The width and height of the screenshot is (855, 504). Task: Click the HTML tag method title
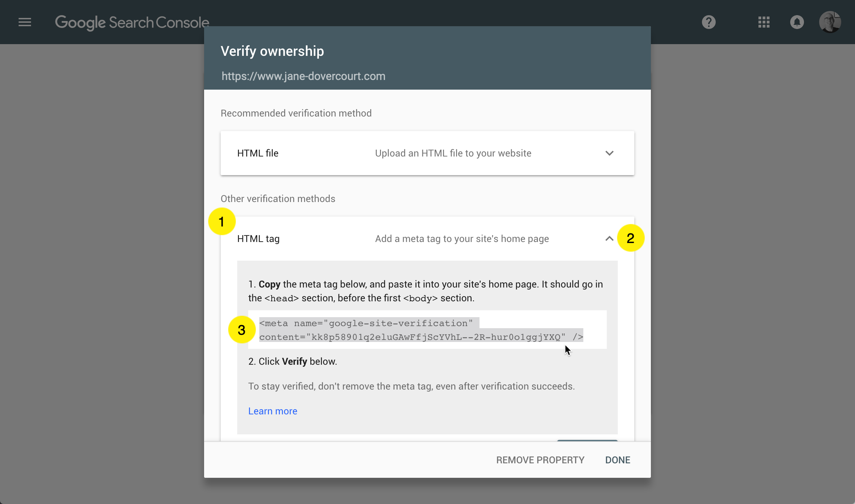tap(258, 239)
